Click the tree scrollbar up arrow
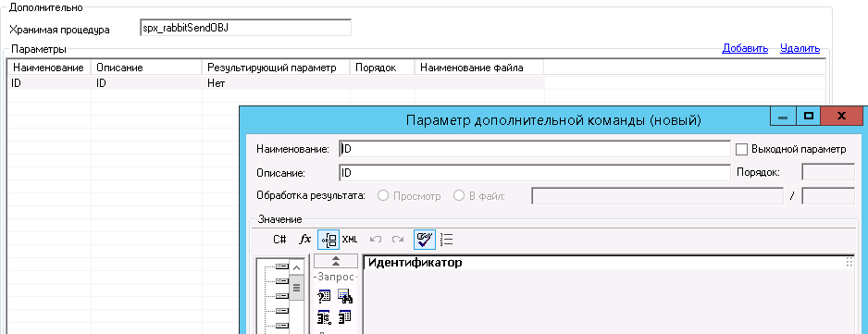 (297, 268)
